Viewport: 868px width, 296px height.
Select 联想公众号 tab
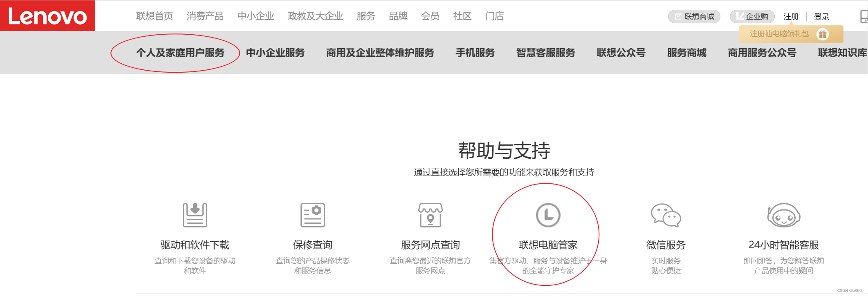tap(621, 53)
